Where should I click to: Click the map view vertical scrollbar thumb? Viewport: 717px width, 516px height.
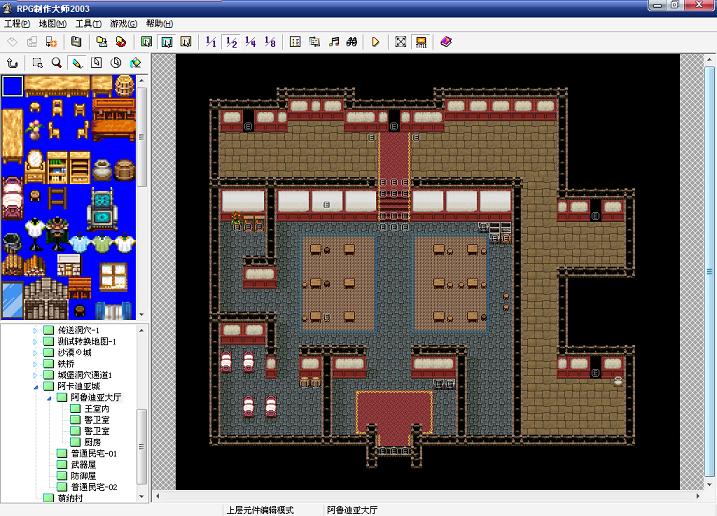(709, 271)
